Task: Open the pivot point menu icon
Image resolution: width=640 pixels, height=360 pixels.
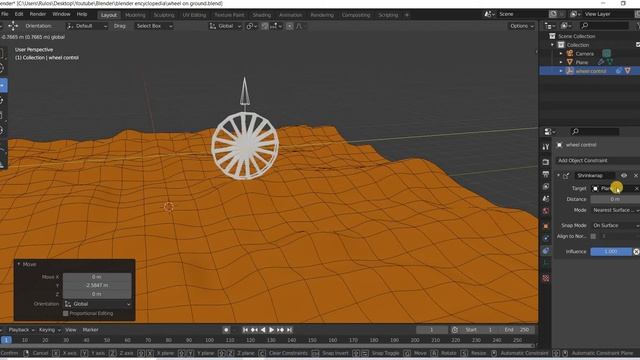Action: tap(252, 26)
